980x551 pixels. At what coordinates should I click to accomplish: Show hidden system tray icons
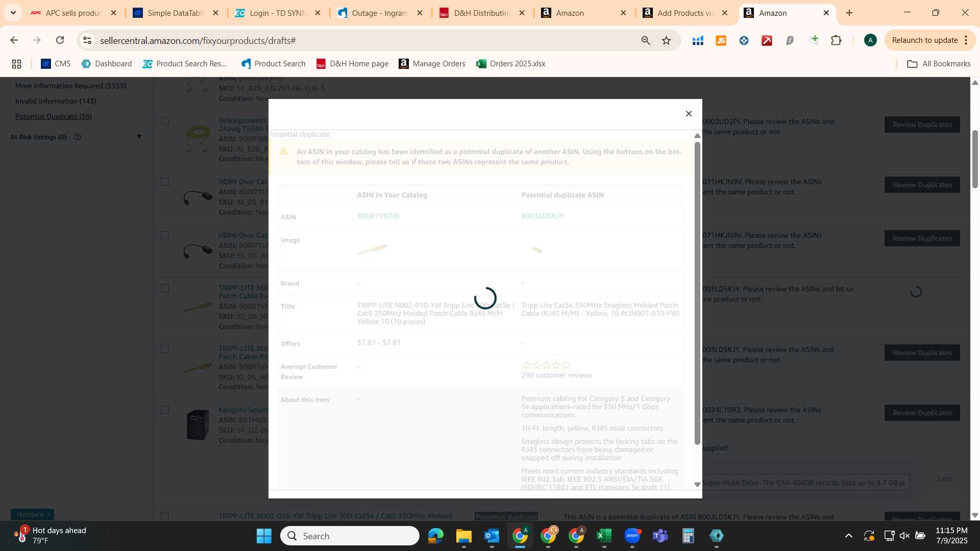(848, 536)
